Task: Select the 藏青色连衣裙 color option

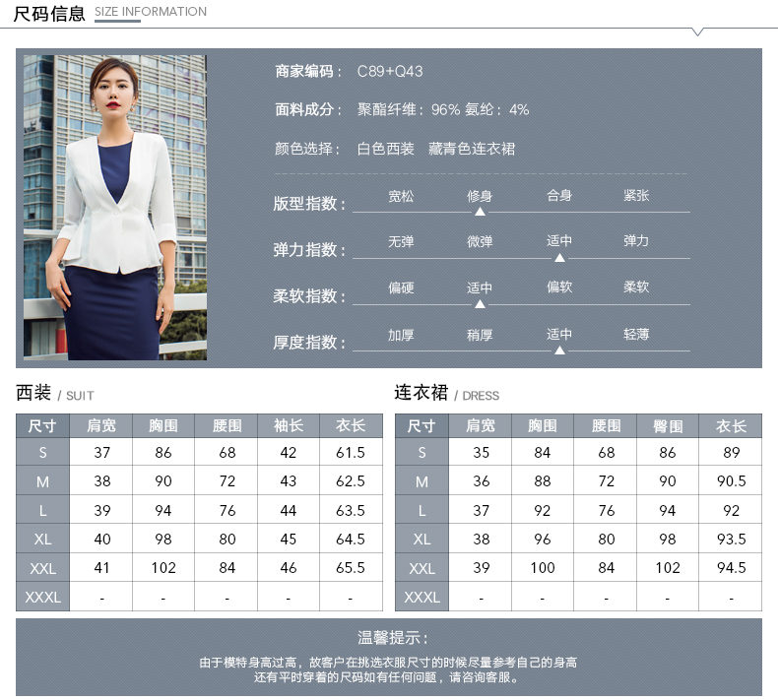Action: 472,150
